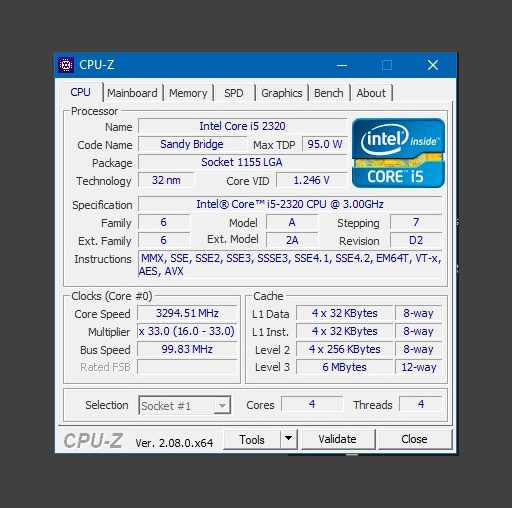512x508 pixels.
Task: Click the 95.0 W Max TDP value
Action: [325, 144]
